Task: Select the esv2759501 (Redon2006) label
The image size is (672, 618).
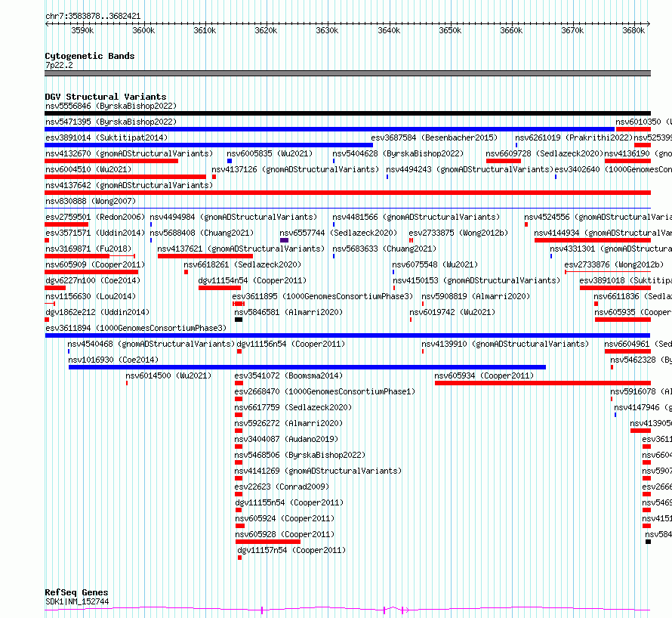Action: click(x=95, y=217)
